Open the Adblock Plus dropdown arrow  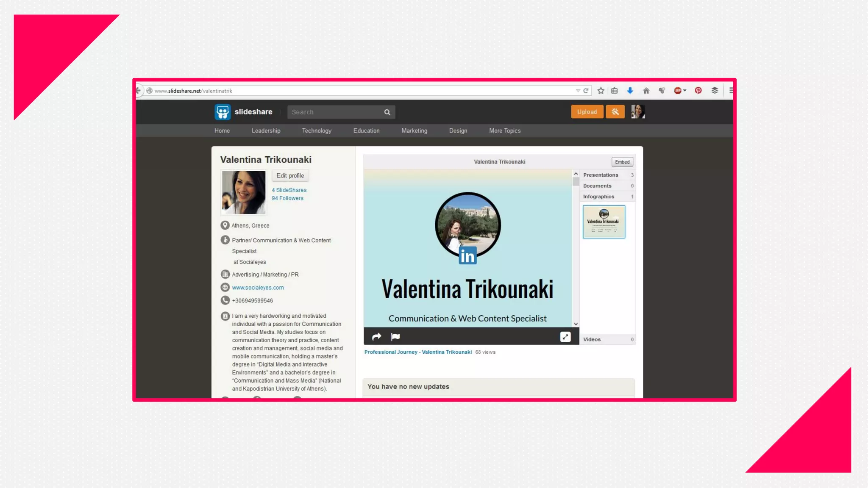685,91
